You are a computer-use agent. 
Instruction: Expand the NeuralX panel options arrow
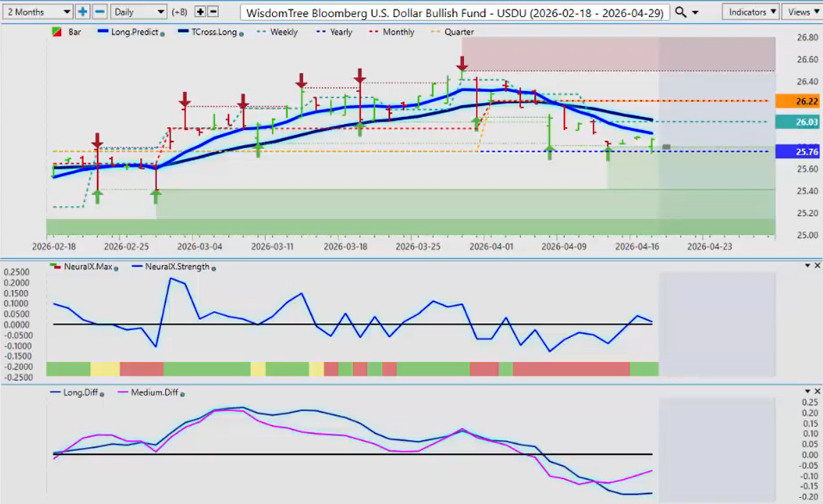pyautogui.click(x=805, y=266)
